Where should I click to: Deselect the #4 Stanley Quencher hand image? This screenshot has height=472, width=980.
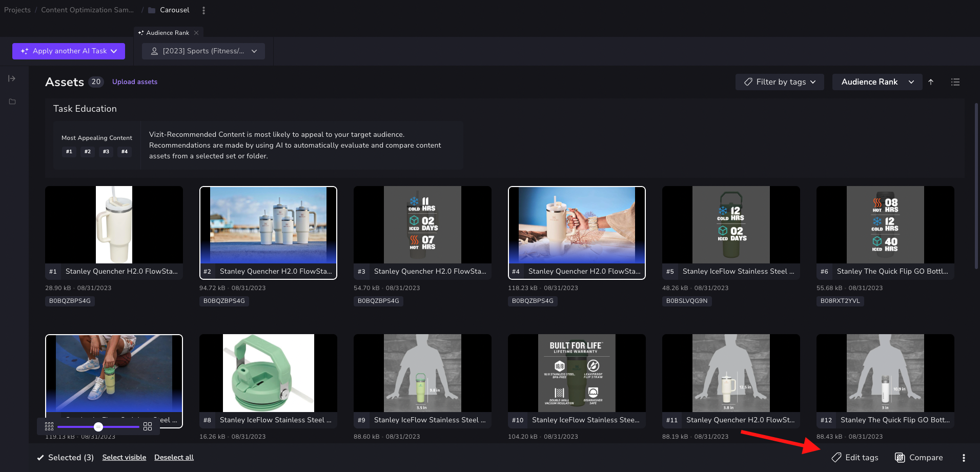pyautogui.click(x=577, y=225)
